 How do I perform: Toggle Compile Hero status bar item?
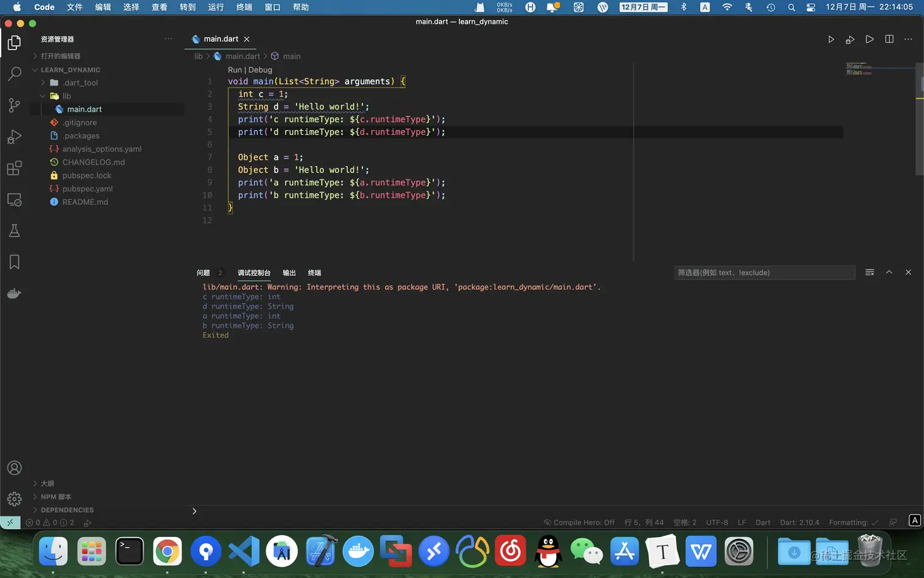pos(579,522)
